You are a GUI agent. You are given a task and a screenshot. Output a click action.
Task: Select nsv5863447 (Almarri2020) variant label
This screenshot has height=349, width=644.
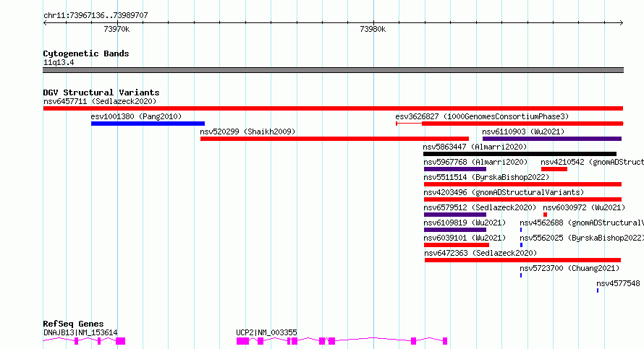tap(475, 147)
